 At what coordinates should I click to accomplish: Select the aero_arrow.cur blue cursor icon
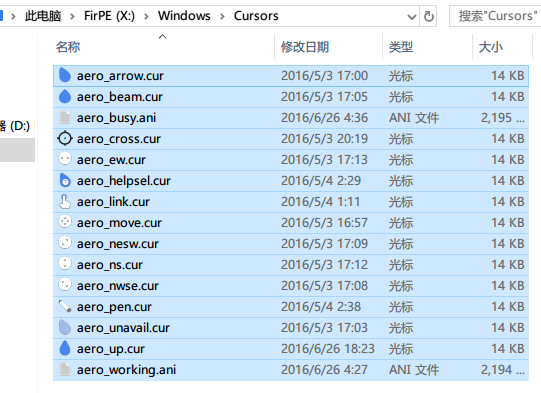(65, 75)
